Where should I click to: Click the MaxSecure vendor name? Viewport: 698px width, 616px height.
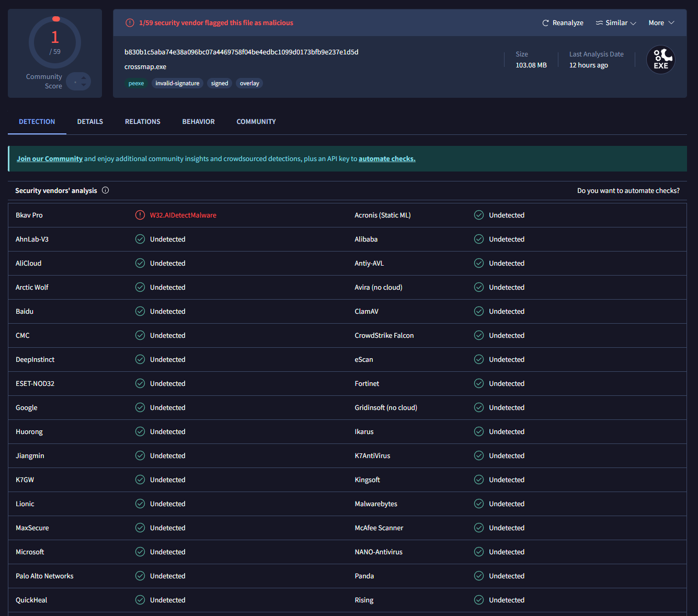point(32,528)
